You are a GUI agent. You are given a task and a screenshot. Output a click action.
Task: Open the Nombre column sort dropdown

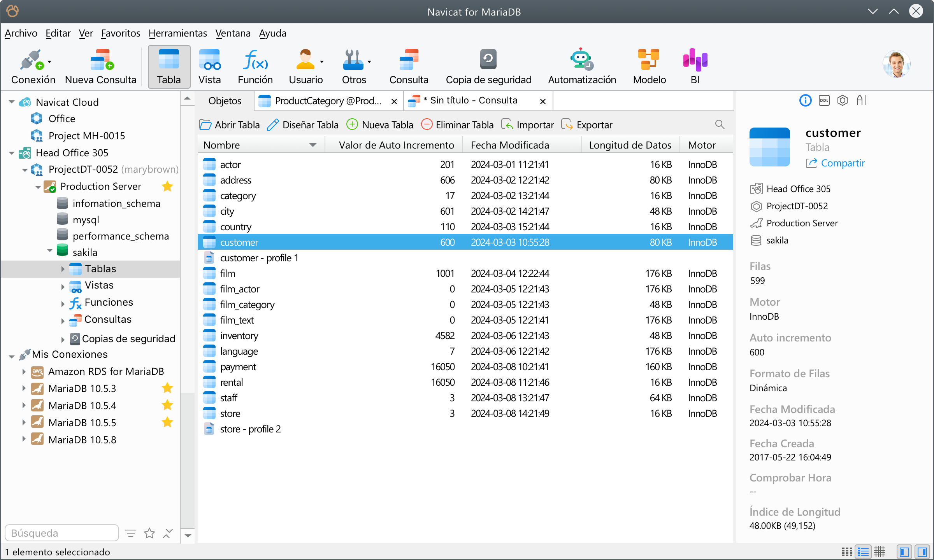coord(313,145)
